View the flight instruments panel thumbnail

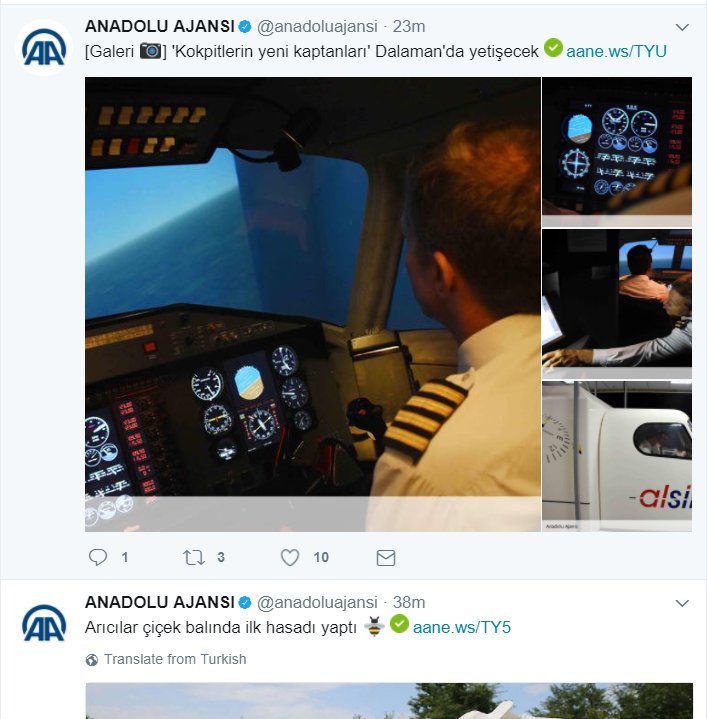(x=617, y=152)
